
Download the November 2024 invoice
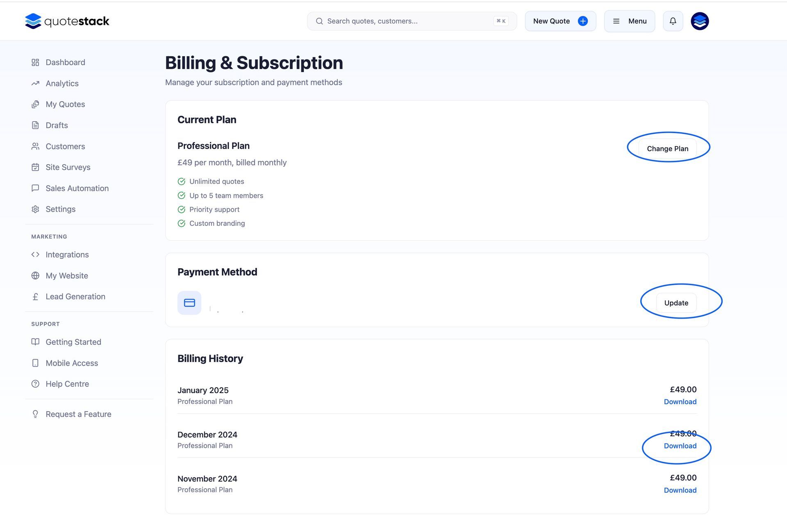[x=680, y=490]
